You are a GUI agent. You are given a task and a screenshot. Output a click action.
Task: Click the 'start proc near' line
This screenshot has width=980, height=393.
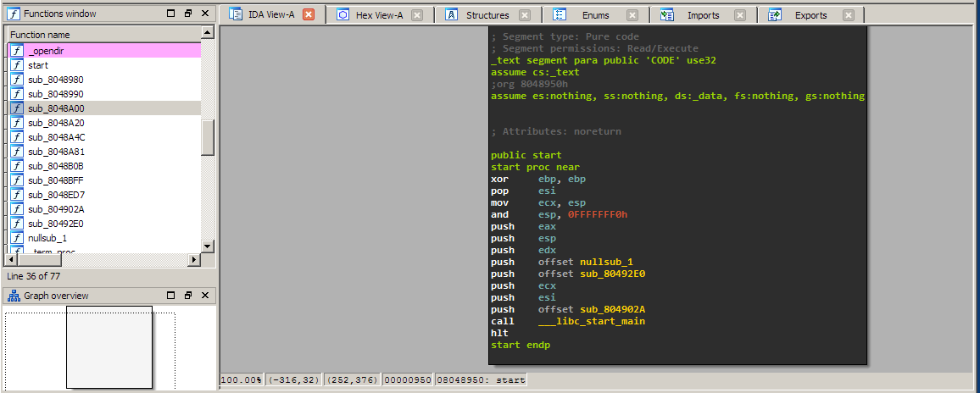(535, 167)
